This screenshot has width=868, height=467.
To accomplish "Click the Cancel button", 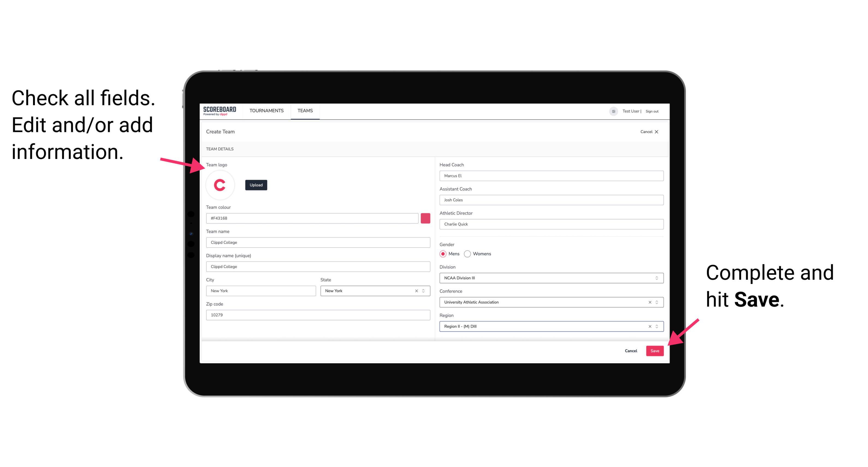I will click(631, 350).
